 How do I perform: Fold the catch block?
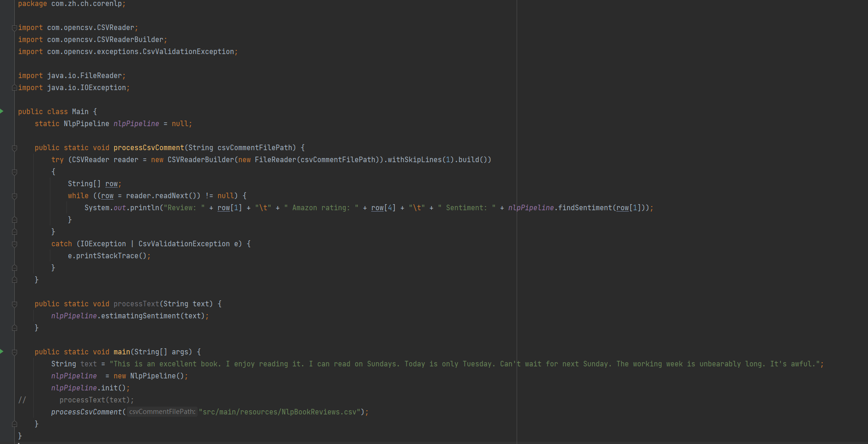point(14,244)
